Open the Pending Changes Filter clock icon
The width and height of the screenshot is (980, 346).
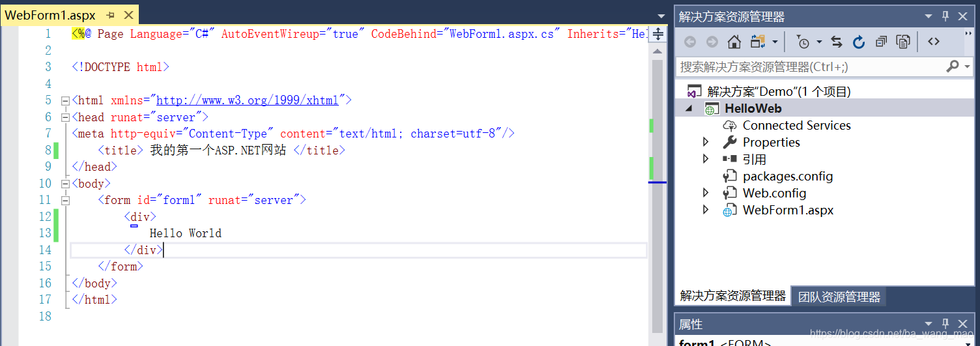[x=803, y=42]
